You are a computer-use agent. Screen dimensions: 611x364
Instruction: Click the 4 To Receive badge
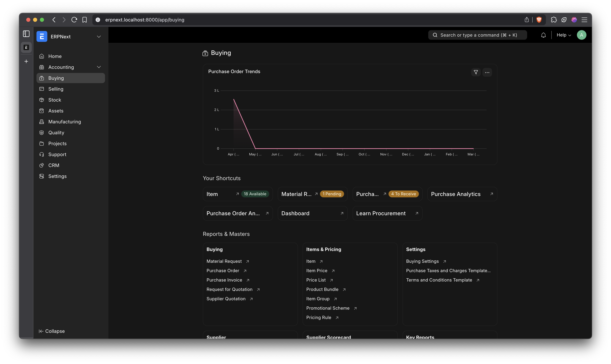click(x=403, y=194)
